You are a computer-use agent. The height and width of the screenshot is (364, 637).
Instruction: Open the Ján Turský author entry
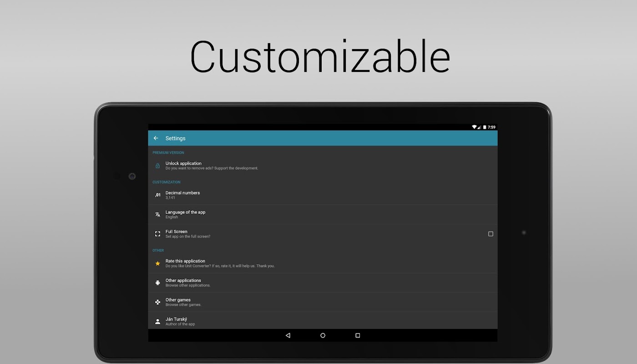tap(323, 321)
